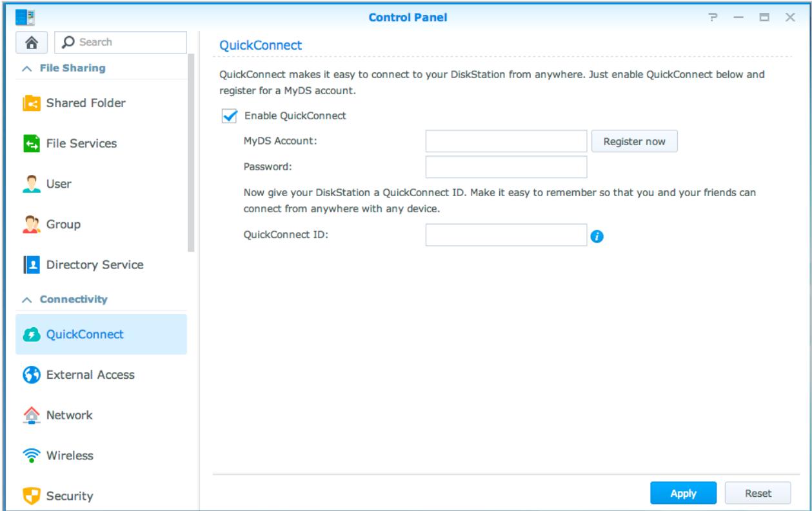Click the Apply button
812x511 pixels.
point(683,494)
